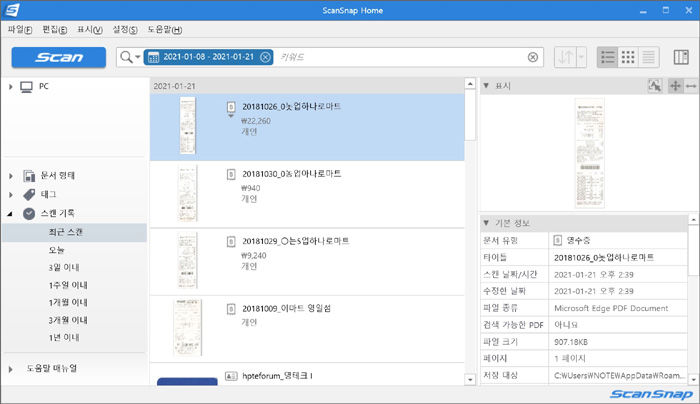
Task: Expand the PC tree node
Action: [11, 87]
